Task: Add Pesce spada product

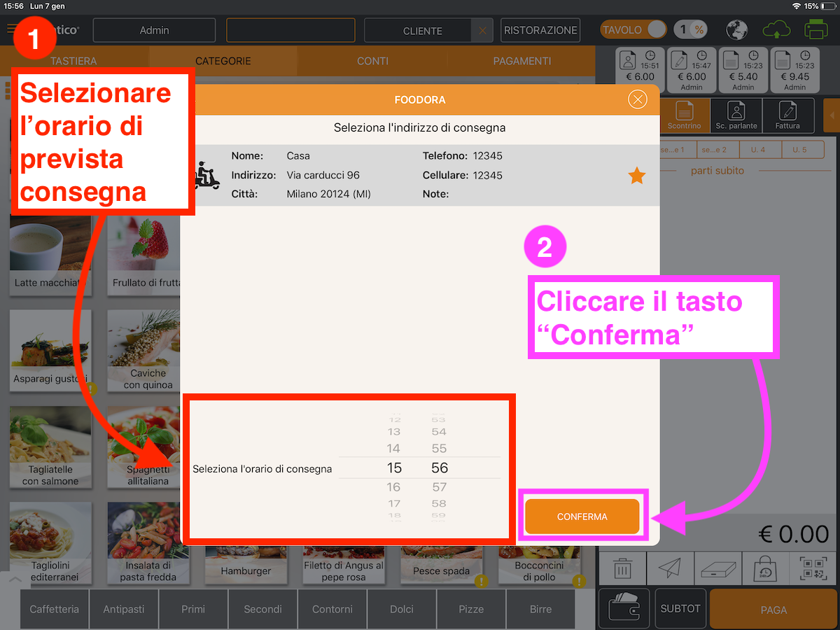Action: click(441, 564)
